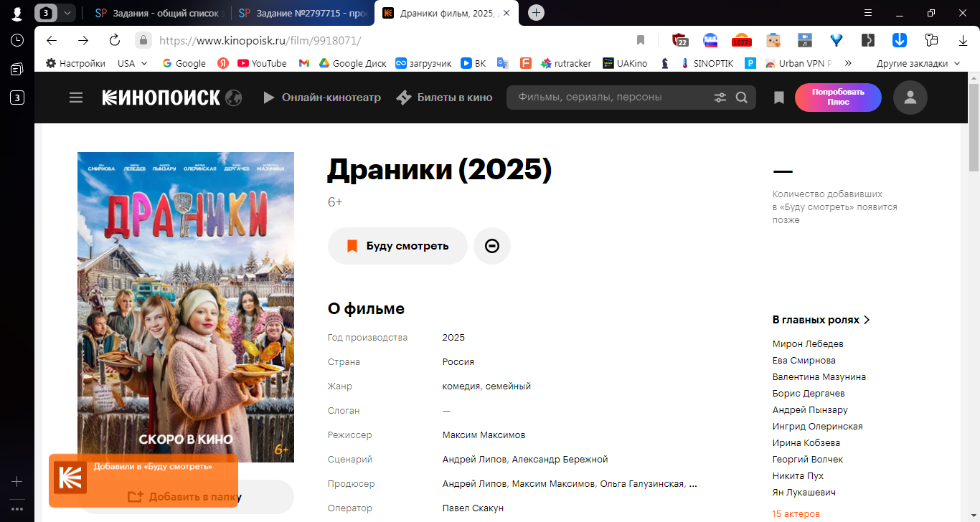Open the chess knight bookmark
The width and height of the screenshot is (980, 522).
(665, 63)
